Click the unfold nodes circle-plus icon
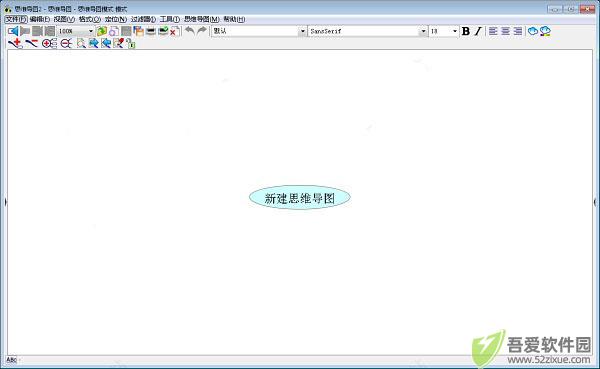The height and width of the screenshot is (369, 600). (x=49, y=44)
